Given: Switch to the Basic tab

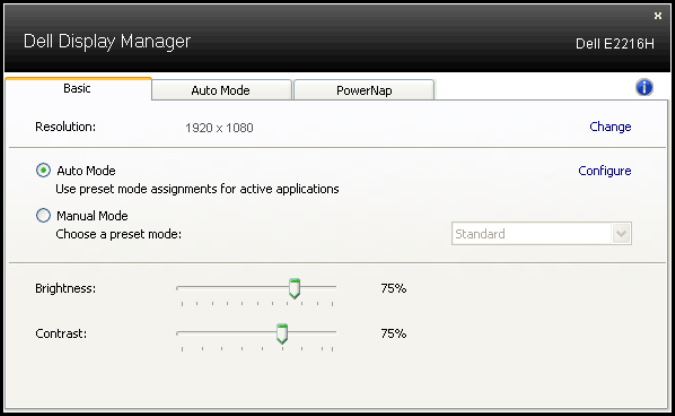Looking at the screenshot, I should coord(77,89).
